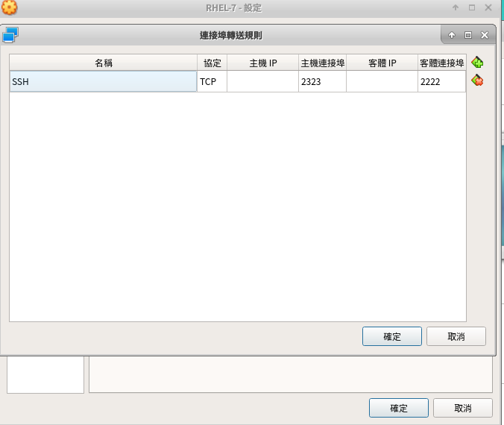Select the guest port cell showing 2222

tap(441, 82)
